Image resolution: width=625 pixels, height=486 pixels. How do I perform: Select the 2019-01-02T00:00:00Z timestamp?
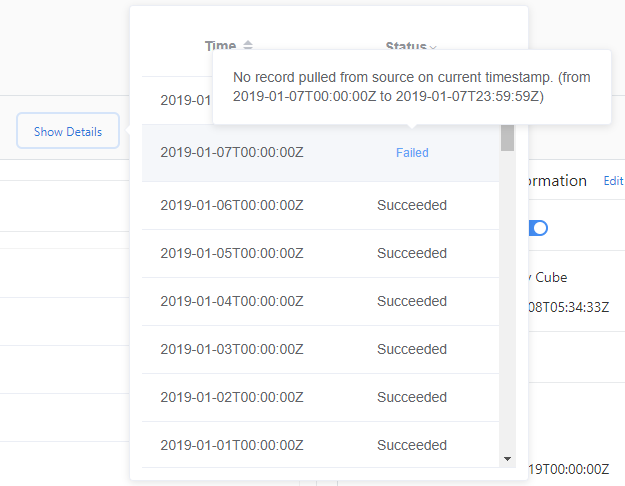click(232, 398)
